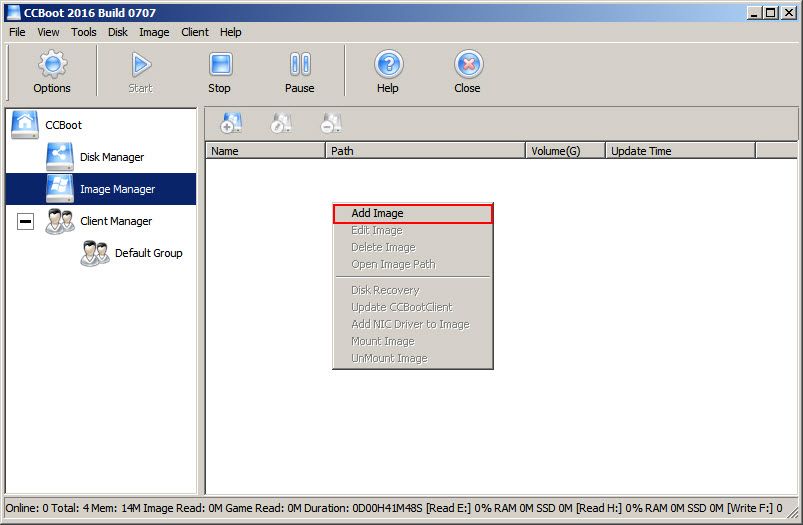
Task: Open the View menu
Action: click(x=48, y=32)
